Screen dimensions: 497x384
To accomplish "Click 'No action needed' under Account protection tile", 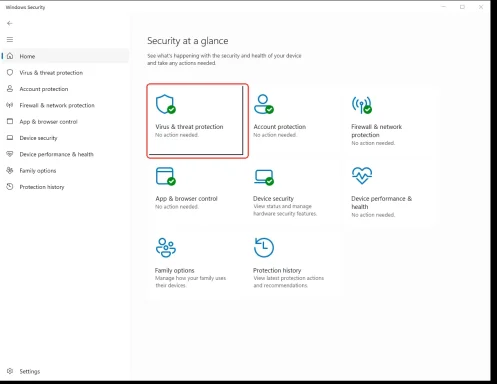I will (x=275, y=135).
